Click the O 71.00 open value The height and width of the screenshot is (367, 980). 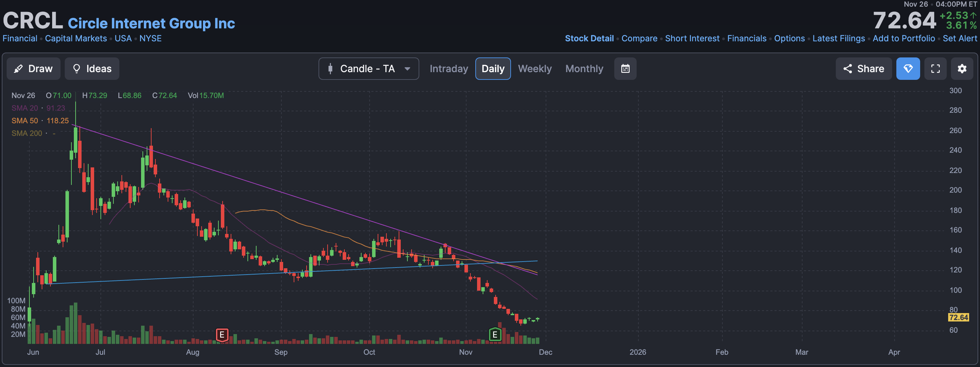coord(58,96)
